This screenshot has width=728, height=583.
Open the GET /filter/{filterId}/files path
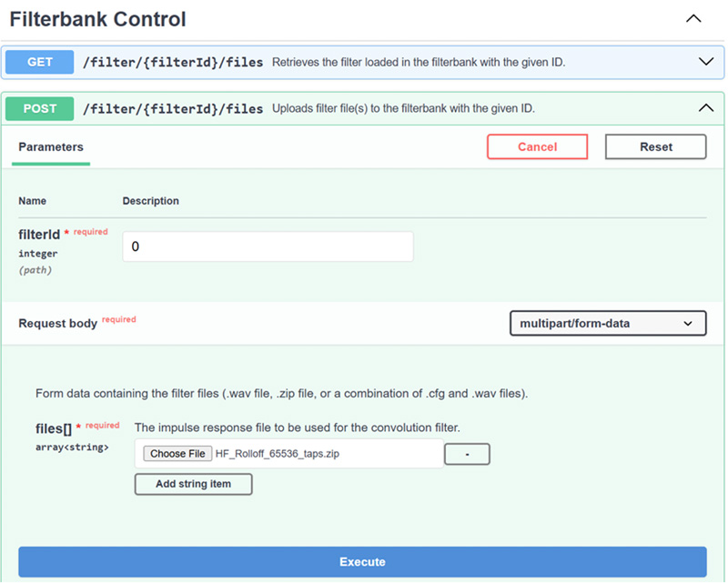click(173, 62)
